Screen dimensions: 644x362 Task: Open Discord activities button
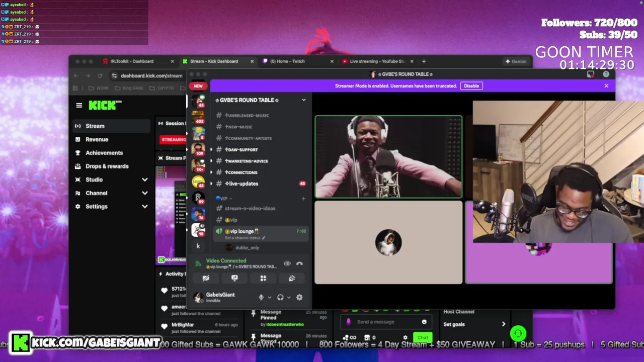263,278
